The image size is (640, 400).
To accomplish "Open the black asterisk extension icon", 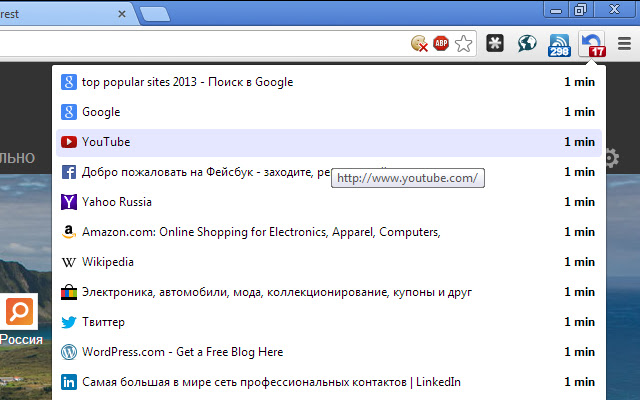I will point(495,43).
